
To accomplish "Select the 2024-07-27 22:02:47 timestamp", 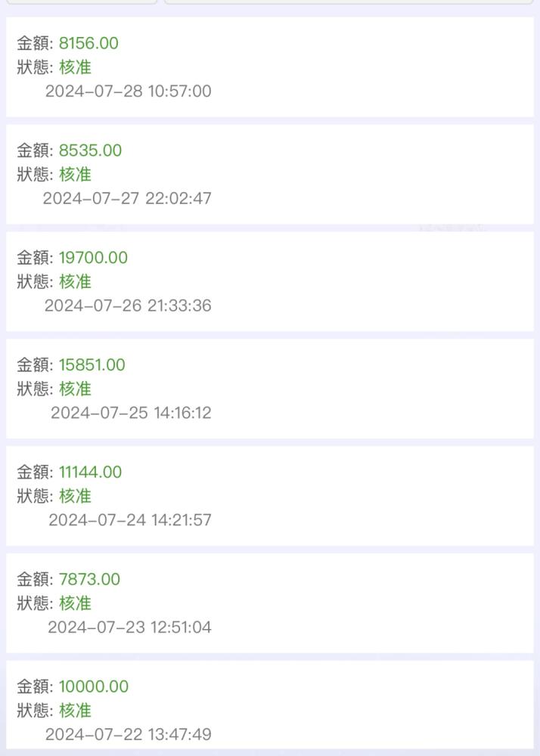I will click(x=127, y=198).
